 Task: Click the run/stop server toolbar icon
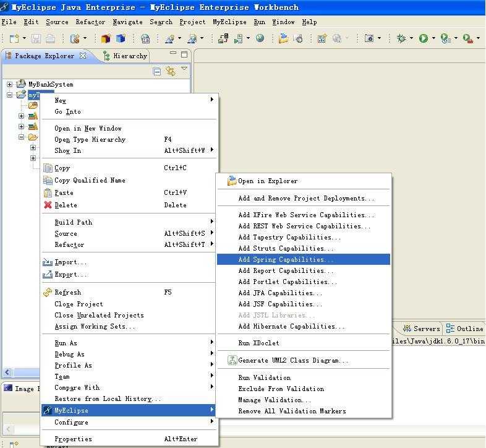(238, 38)
